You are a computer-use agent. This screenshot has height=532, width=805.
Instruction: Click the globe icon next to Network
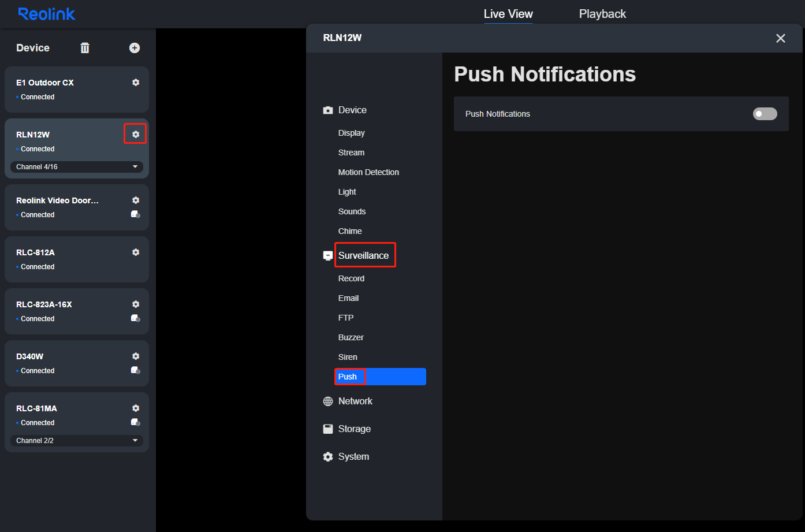coord(328,401)
